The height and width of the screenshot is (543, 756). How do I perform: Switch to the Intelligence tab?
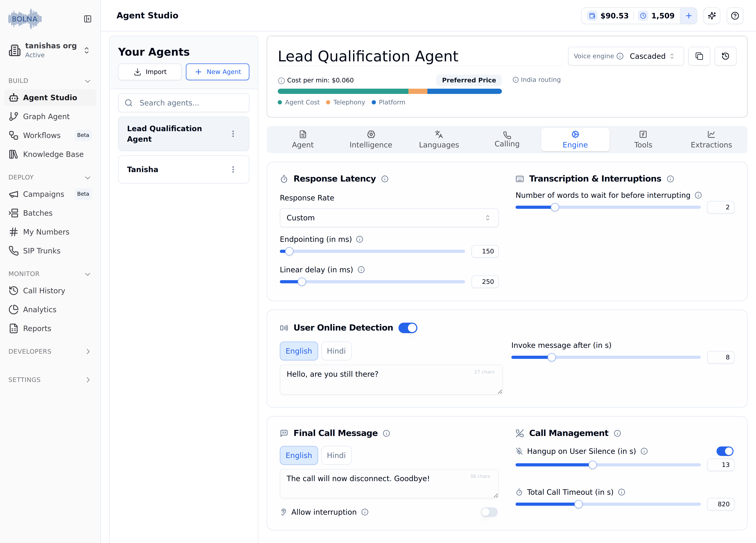point(371,140)
